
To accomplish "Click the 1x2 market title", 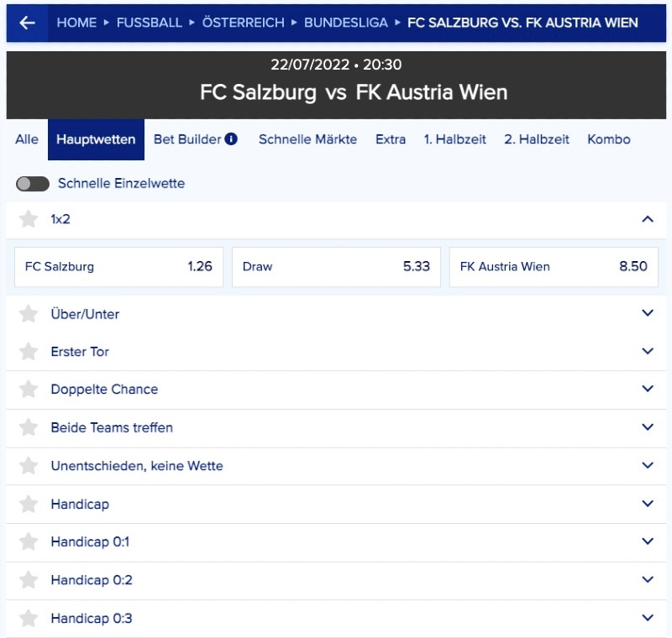I will 60,219.
